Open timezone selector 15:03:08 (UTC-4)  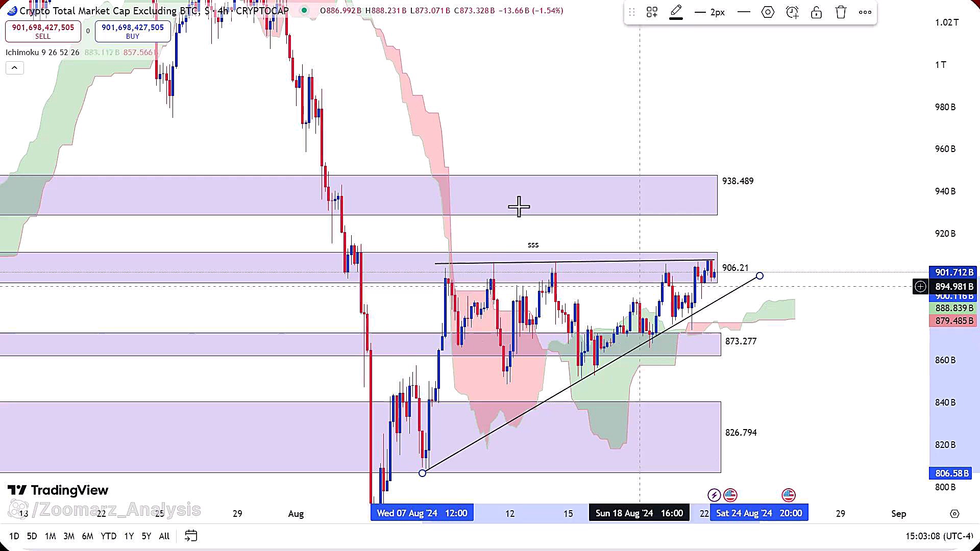(x=939, y=536)
